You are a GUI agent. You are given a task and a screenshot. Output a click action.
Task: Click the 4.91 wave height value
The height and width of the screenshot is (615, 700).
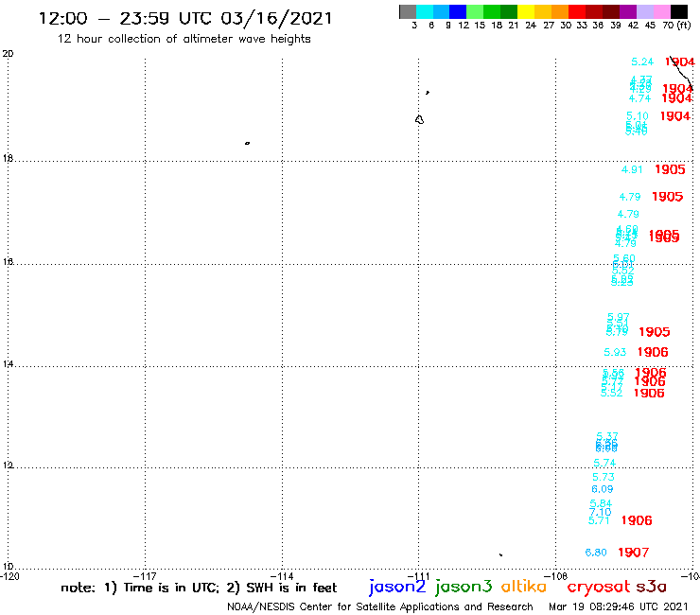tap(632, 169)
